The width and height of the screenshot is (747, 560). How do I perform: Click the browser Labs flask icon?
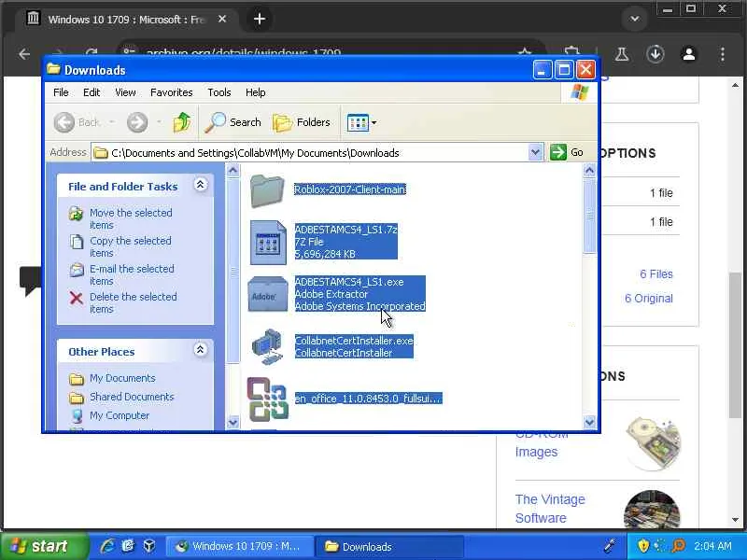(622, 53)
